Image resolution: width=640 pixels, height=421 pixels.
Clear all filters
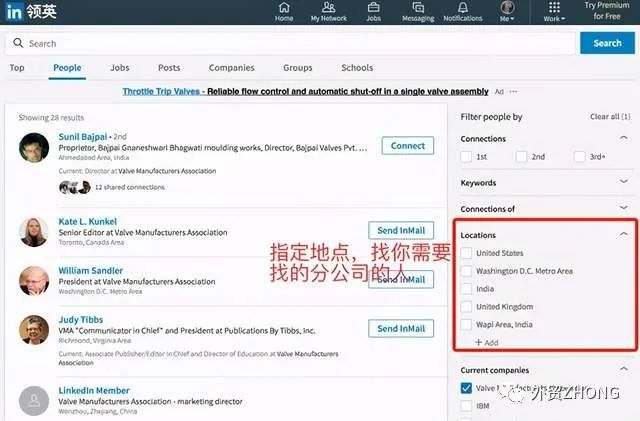coord(610,117)
